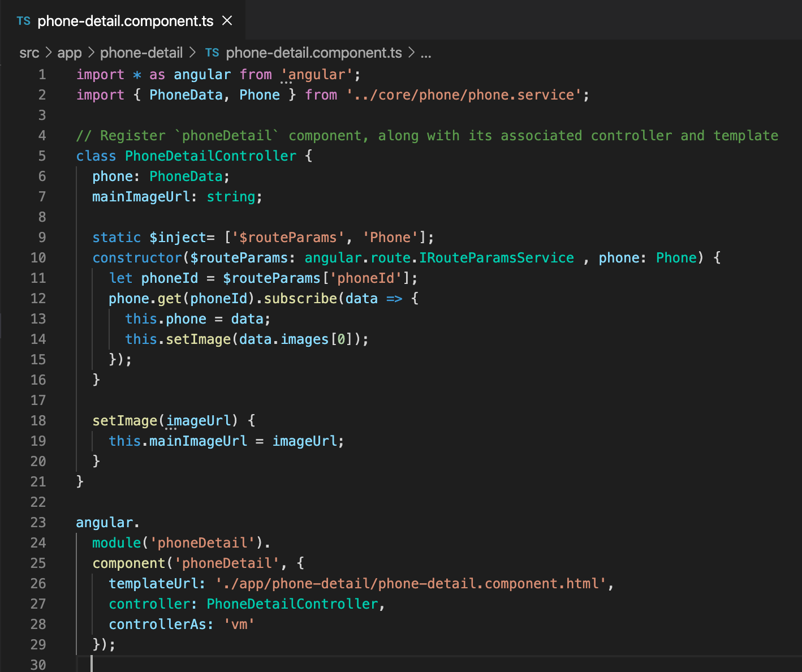802x672 pixels.
Task: Select the phone-detail.component.ts breadcrumb item
Action: [x=314, y=52]
